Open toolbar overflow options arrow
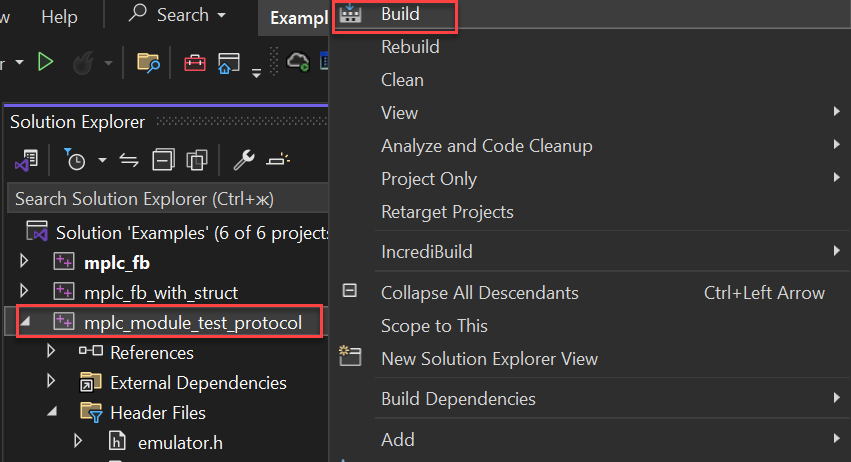The width and height of the screenshot is (851, 462). tap(256, 73)
